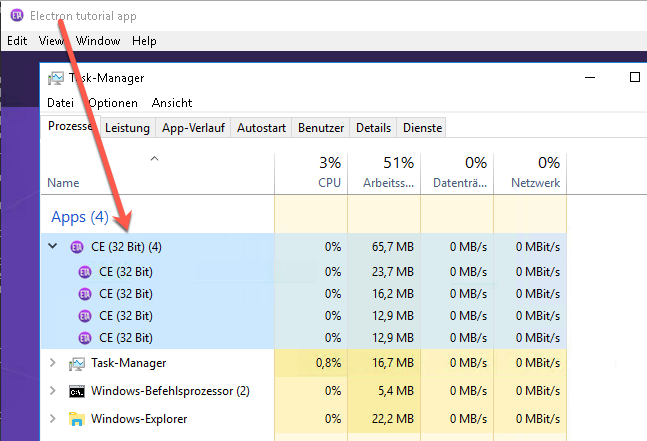Click the Windows-Befehlsprozessor console icon

[77, 391]
